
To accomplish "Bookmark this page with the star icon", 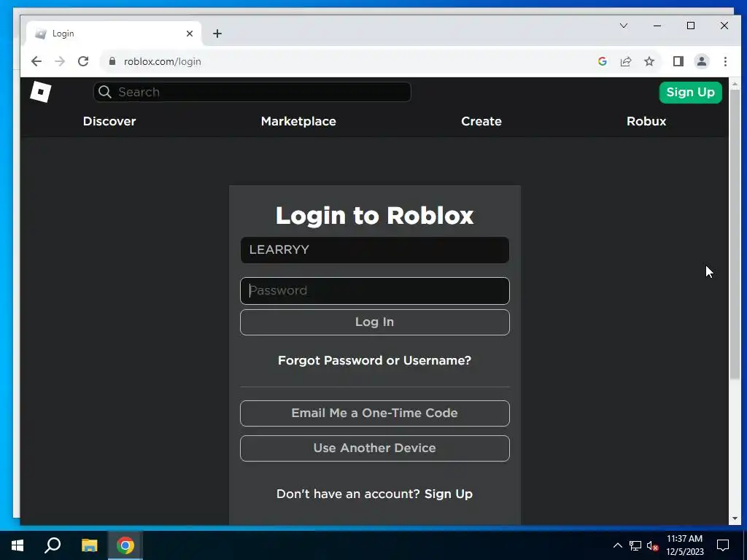I will (649, 61).
